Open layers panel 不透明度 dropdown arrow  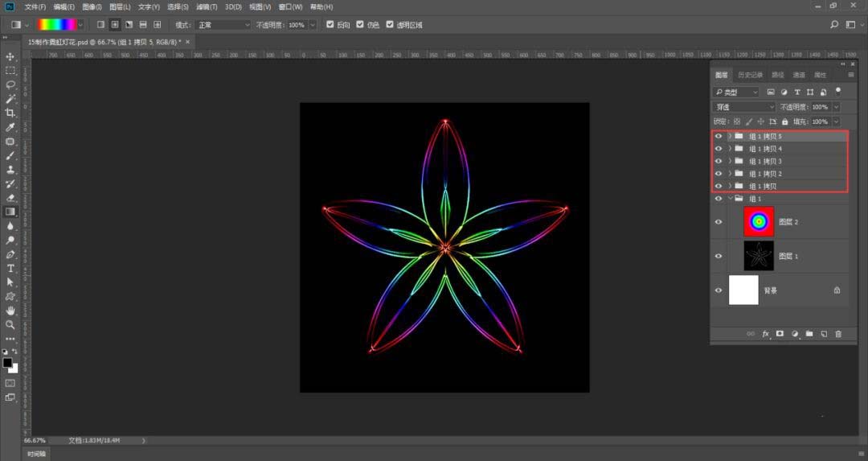(x=836, y=107)
